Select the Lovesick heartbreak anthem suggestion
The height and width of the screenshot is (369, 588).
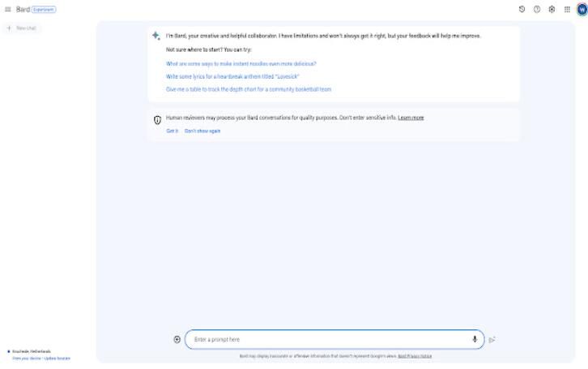coord(232,76)
